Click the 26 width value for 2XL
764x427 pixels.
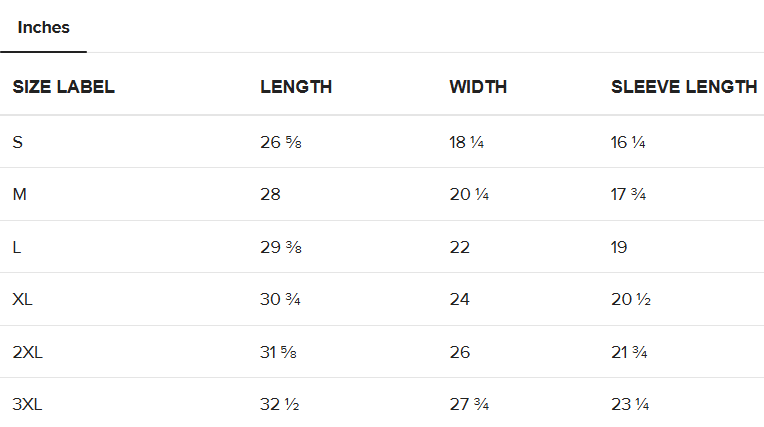(460, 352)
